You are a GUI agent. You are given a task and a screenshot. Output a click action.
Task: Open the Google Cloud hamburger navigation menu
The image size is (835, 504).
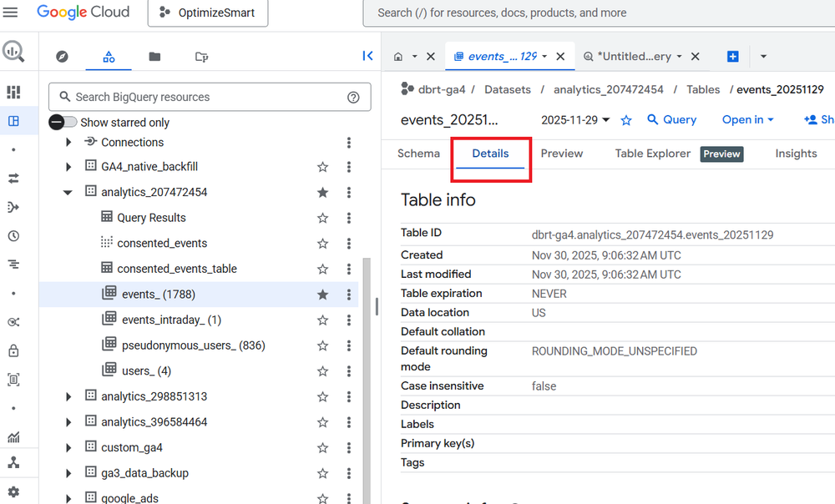[11, 13]
